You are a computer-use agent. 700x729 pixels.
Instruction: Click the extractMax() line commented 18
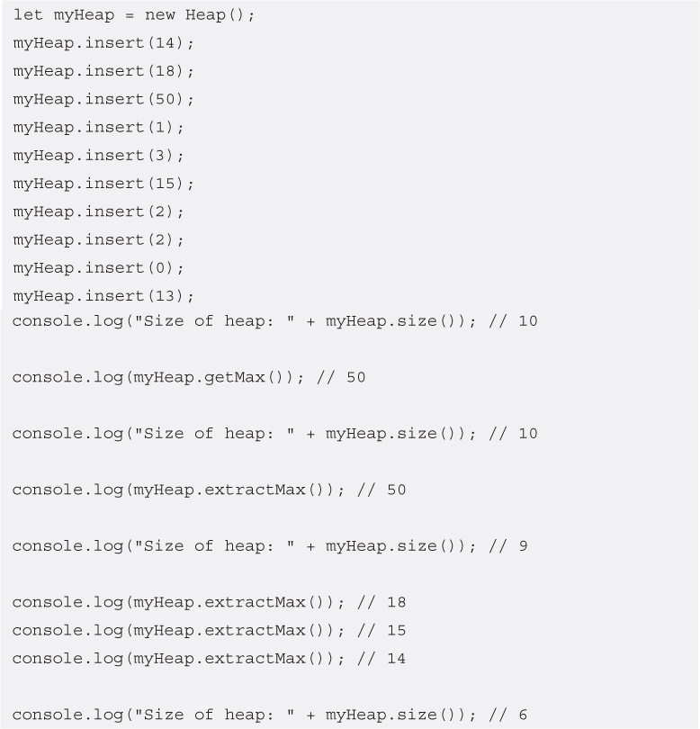tap(209, 602)
